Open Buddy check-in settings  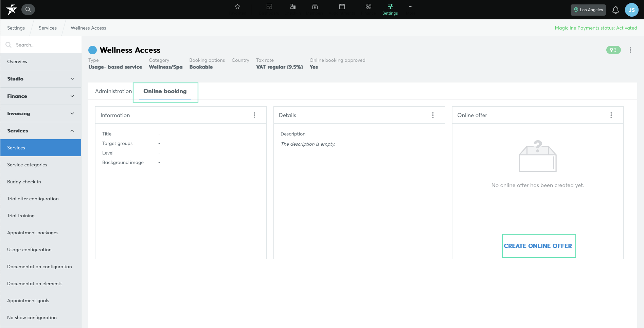(41, 182)
